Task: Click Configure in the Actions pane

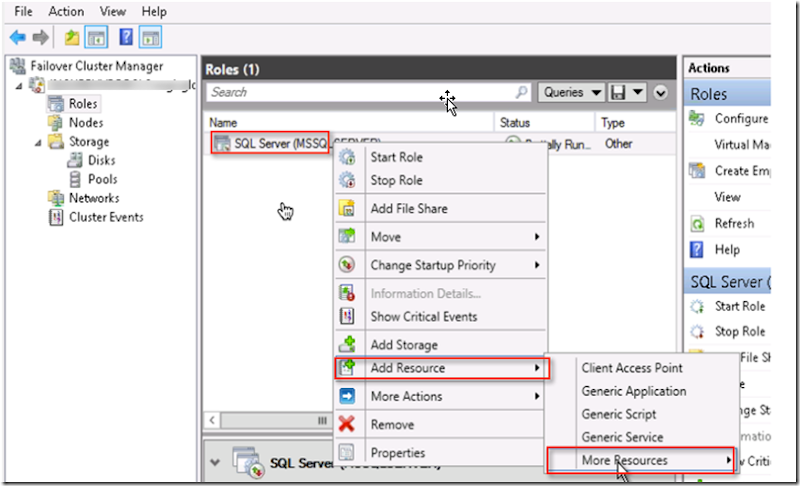Action: tap(741, 119)
